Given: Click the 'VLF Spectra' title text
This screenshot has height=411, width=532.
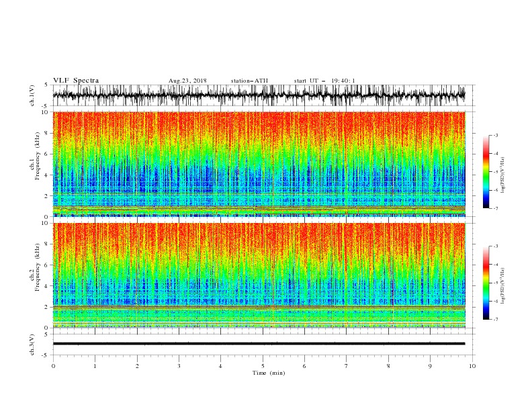Looking at the screenshot, I should pyautogui.click(x=76, y=81).
